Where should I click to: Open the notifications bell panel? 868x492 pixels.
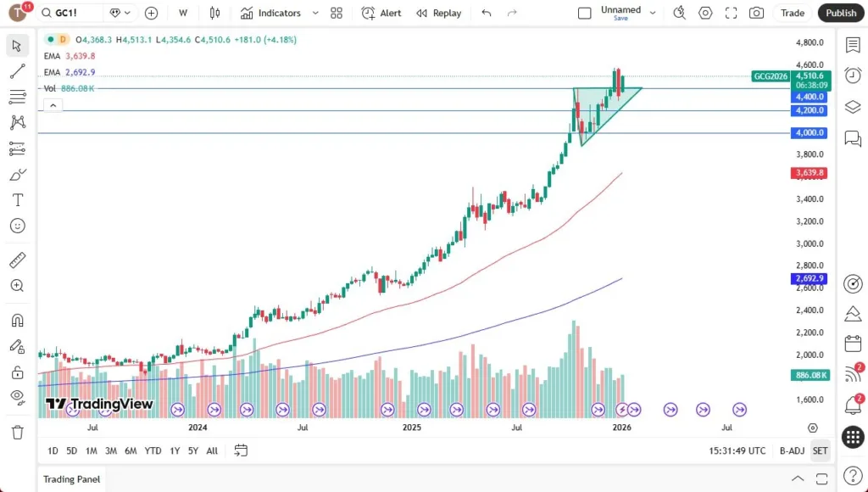852,405
